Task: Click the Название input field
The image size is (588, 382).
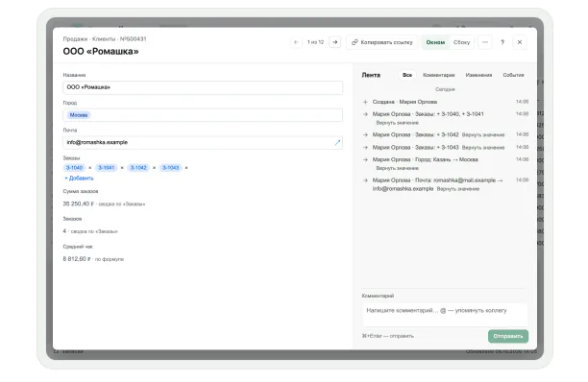Action: [x=203, y=87]
